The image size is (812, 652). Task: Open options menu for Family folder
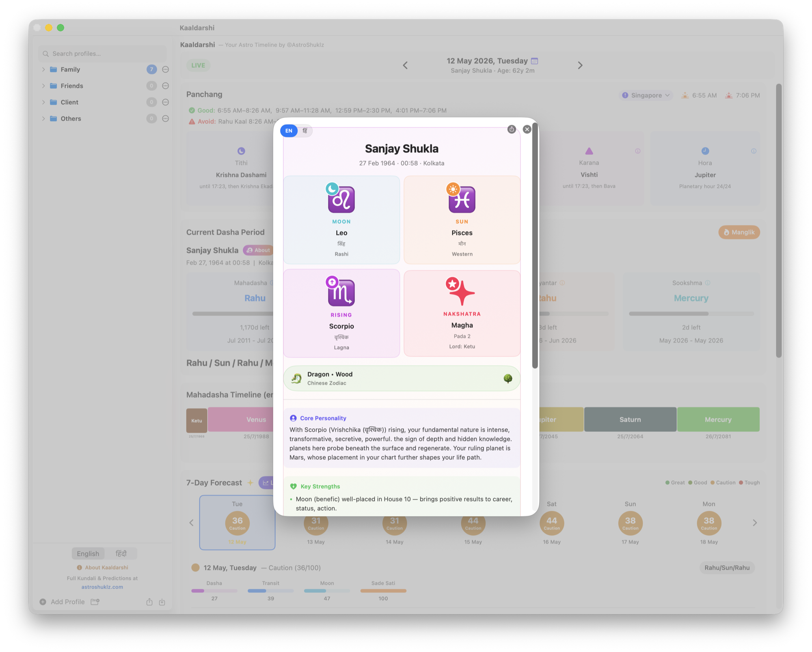click(x=165, y=69)
